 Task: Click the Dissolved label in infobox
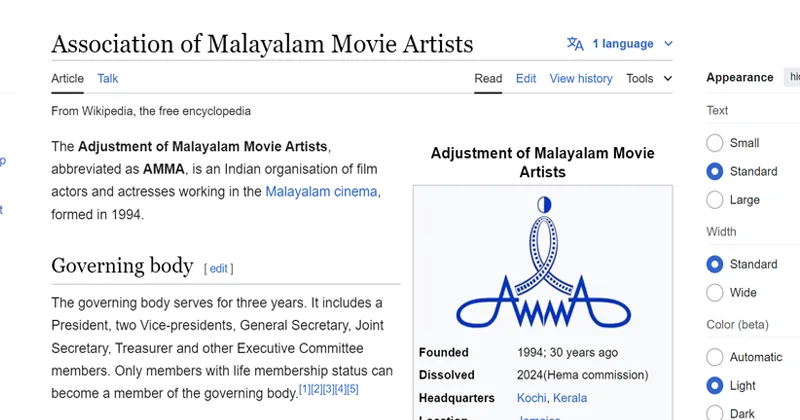click(x=446, y=375)
